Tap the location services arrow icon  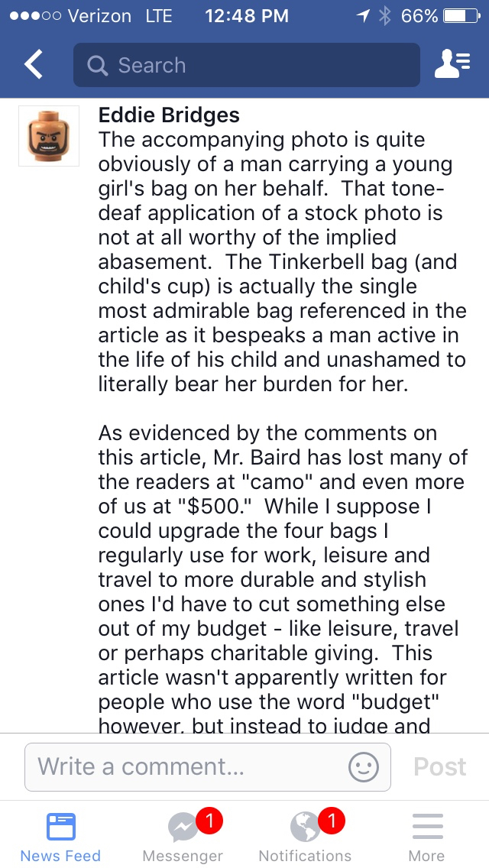click(363, 16)
